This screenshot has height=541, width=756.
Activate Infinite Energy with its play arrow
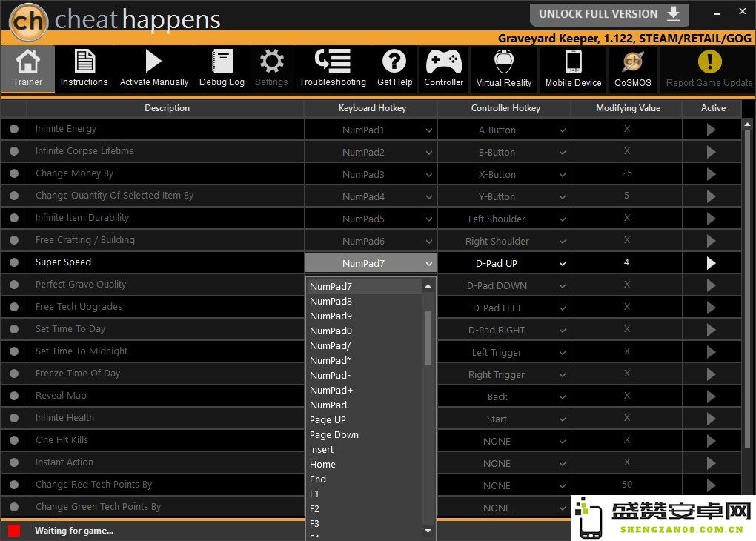coord(712,130)
